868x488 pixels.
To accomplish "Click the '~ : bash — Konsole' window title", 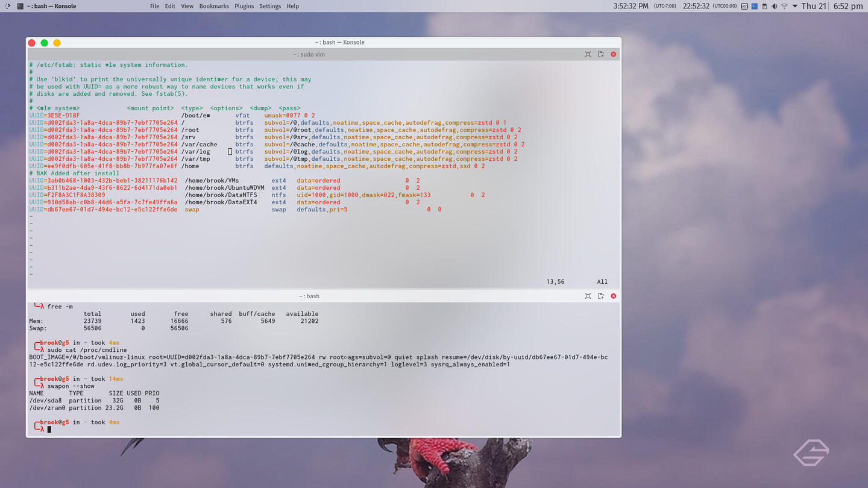I will pyautogui.click(x=339, y=42).
